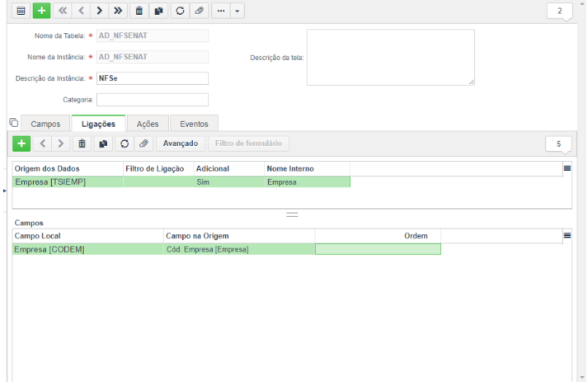This screenshot has width=588, height=382.
Task: Click Filtro de formulário button
Action: pyautogui.click(x=248, y=144)
